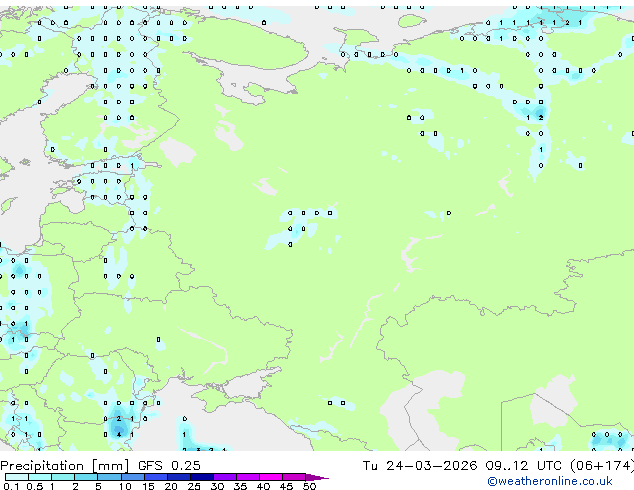Click the legend label "10"
This screenshot has height=490, width=634.
pos(125,486)
